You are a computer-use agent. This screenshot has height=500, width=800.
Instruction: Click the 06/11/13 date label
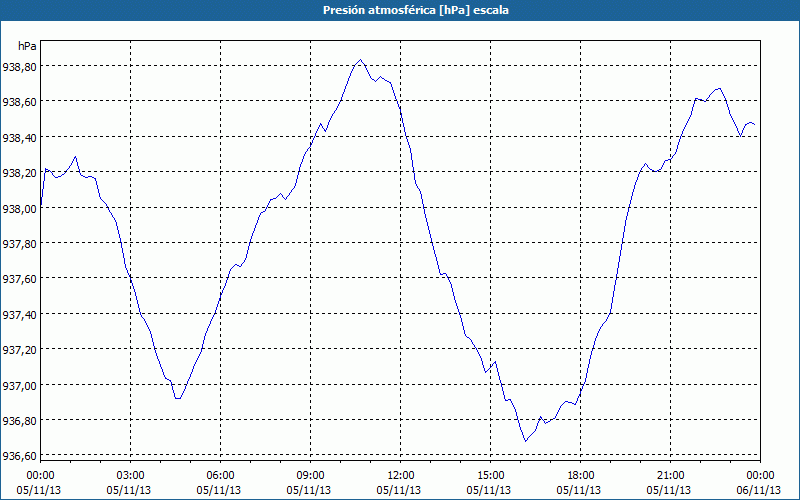pos(759,490)
